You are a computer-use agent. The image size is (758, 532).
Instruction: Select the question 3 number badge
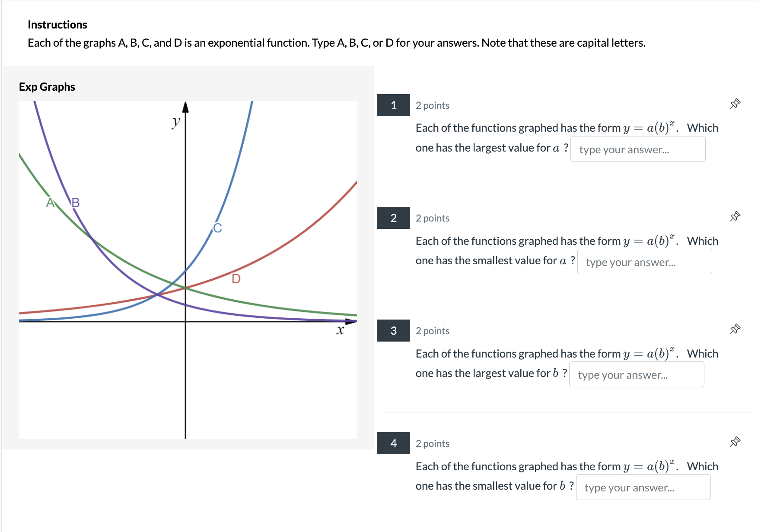[x=393, y=331]
